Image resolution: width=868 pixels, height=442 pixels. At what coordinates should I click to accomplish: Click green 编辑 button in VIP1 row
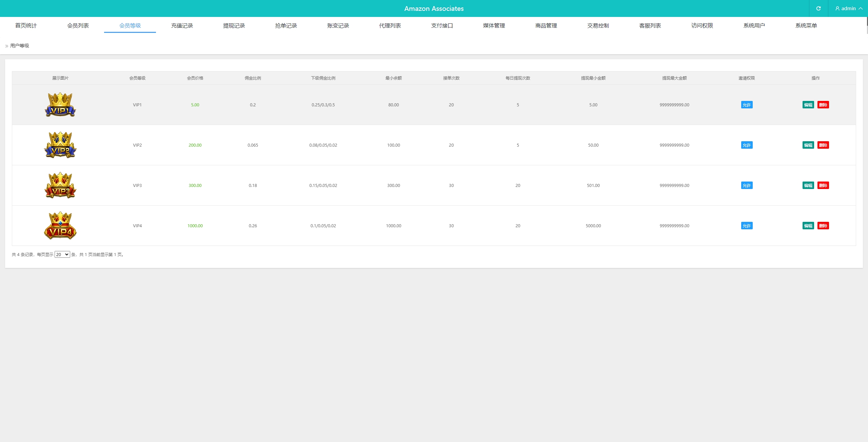click(x=808, y=105)
